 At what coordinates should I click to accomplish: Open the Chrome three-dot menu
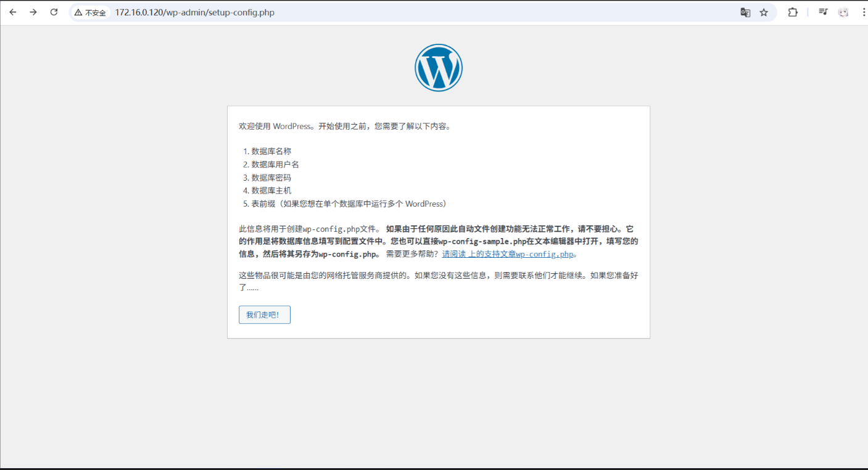(863, 12)
